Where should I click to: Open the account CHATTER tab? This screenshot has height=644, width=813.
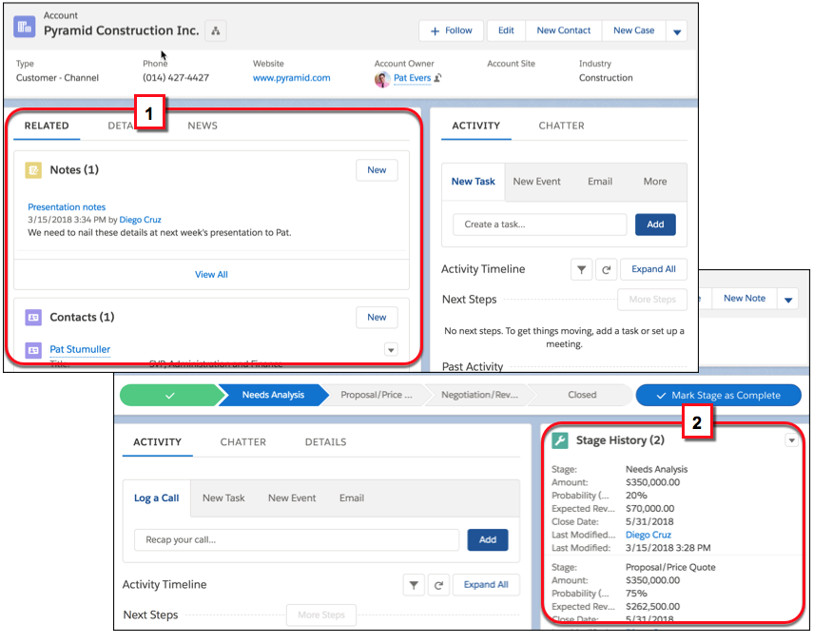coord(561,126)
